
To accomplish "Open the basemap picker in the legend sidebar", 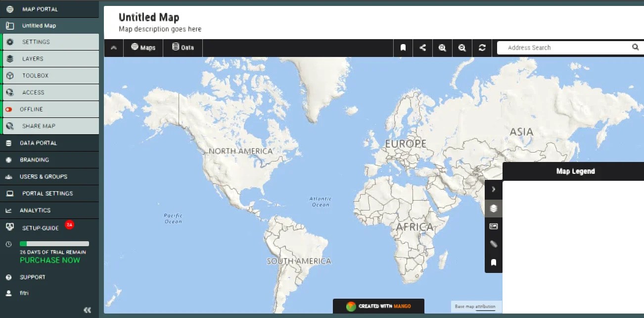I will pos(493,226).
